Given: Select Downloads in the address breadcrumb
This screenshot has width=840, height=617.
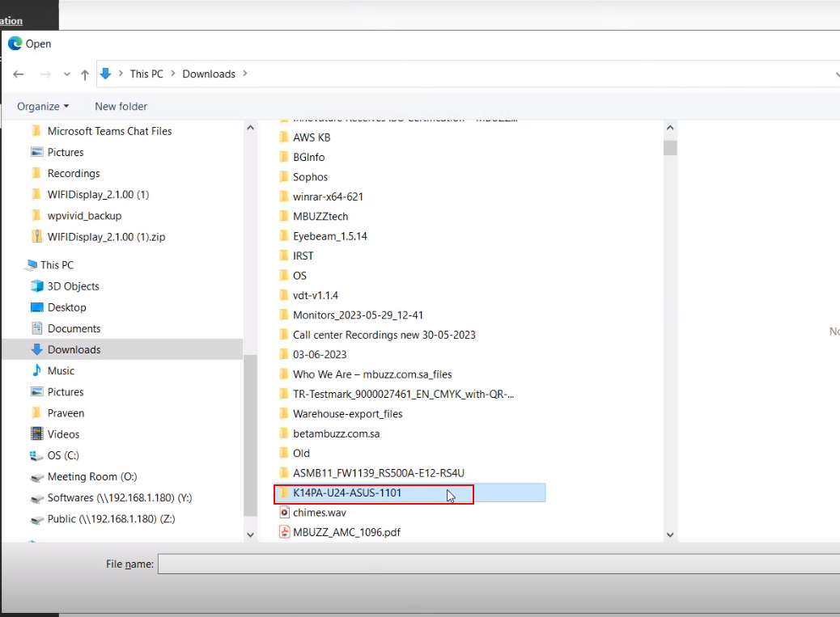Looking at the screenshot, I should coord(209,74).
